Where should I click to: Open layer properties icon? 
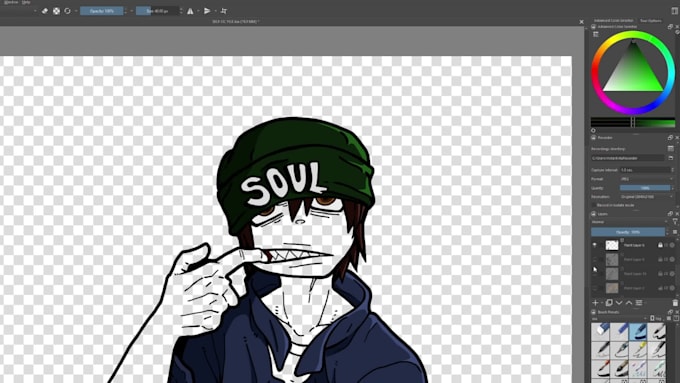click(x=639, y=303)
